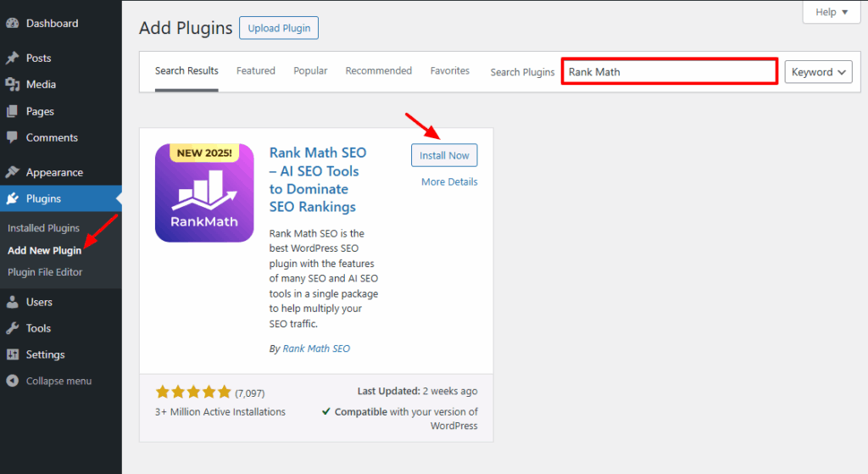The width and height of the screenshot is (868, 474).
Task: Click the Compatible checkmark icon
Action: click(326, 411)
